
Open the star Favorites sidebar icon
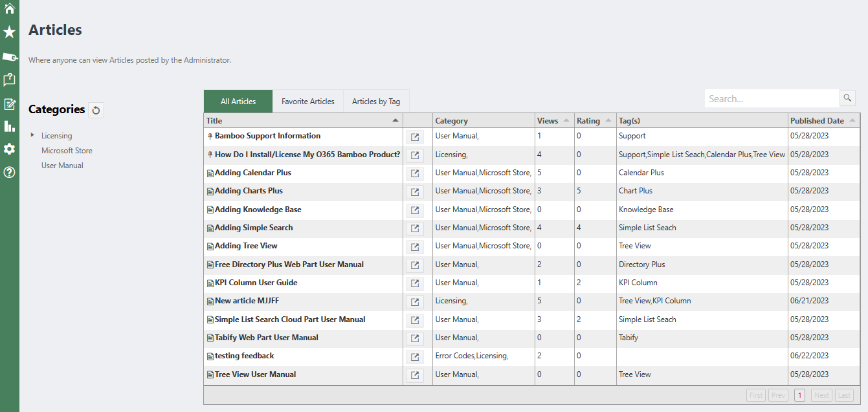9,32
